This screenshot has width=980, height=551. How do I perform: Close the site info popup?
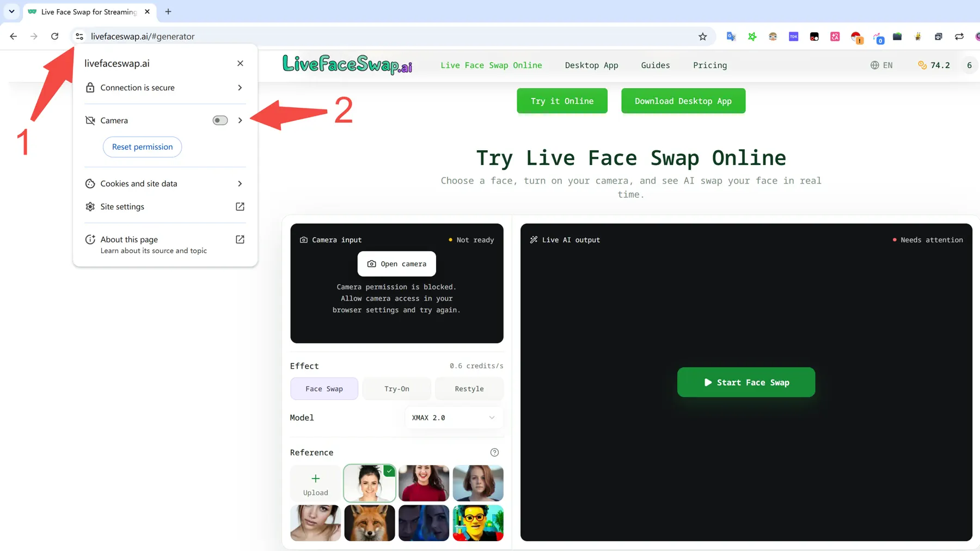[240, 63]
